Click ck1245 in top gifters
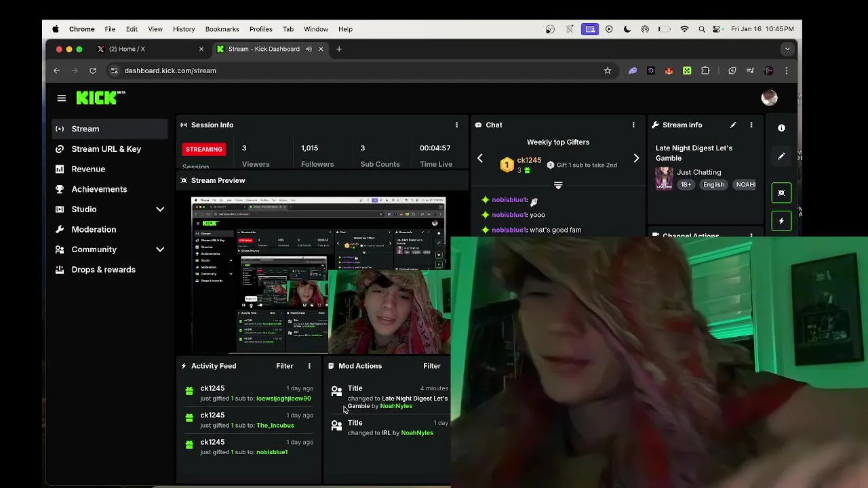 529,161
